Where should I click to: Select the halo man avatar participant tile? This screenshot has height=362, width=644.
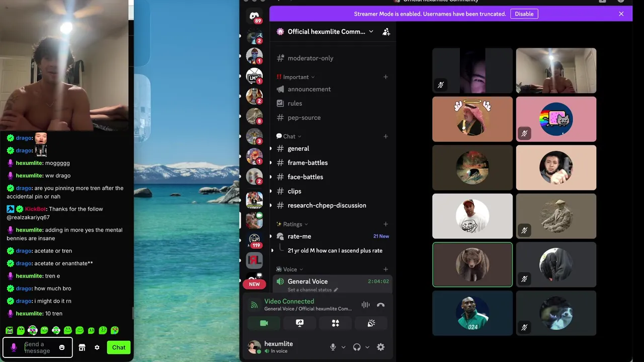pyautogui.click(x=472, y=119)
